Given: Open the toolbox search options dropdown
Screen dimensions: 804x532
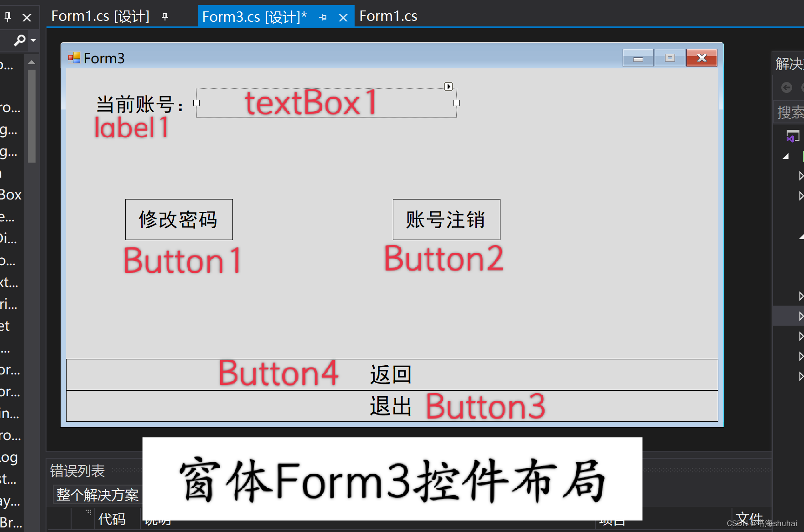Looking at the screenshot, I should [x=33, y=41].
